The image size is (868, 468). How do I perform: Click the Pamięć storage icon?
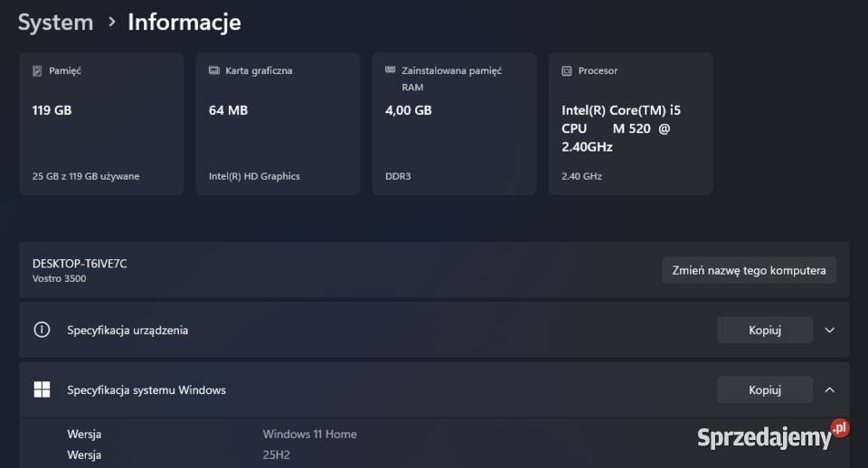[37, 70]
